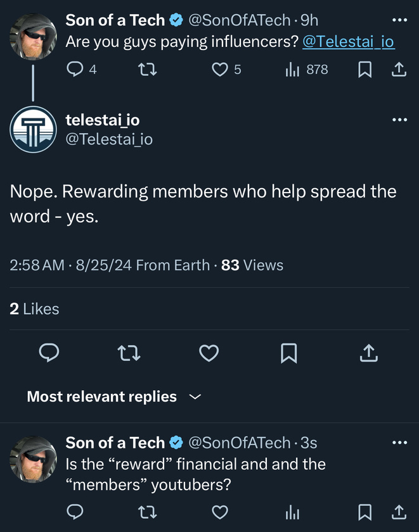The width and height of the screenshot is (419, 532).
Task: Open more options on telestai_io's reply
Action: 399,120
